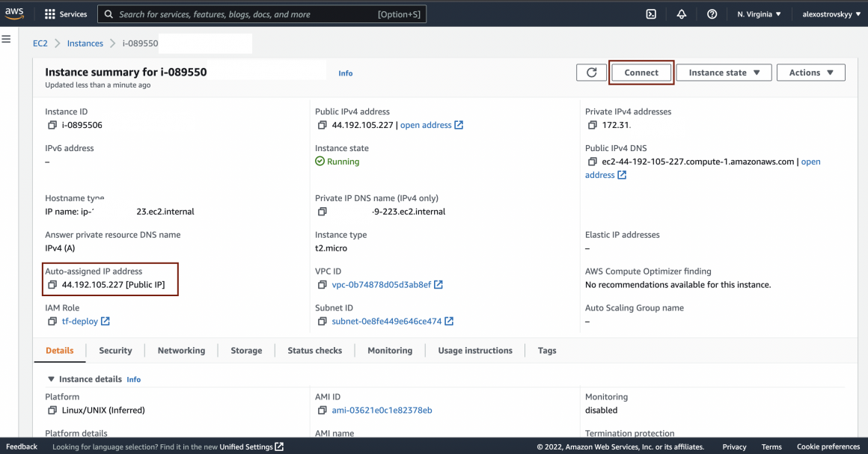Switch to the Security tab
This screenshot has height=454, width=868.
pyautogui.click(x=115, y=351)
